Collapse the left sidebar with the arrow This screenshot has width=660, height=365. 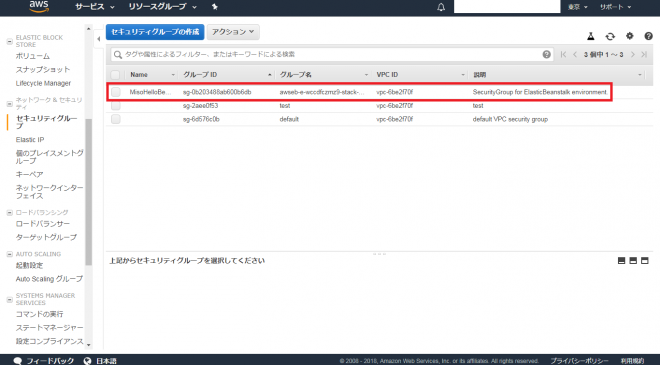pos(98,39)
